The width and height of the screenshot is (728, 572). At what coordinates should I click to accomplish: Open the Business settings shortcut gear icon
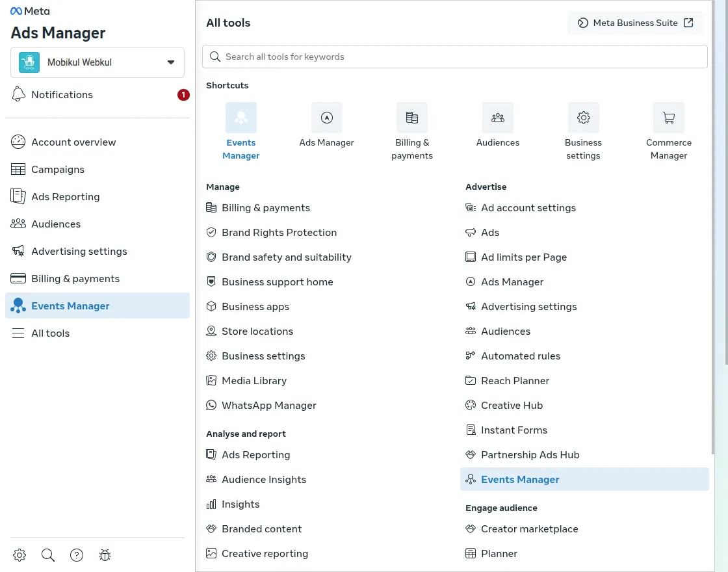[584, 118]
